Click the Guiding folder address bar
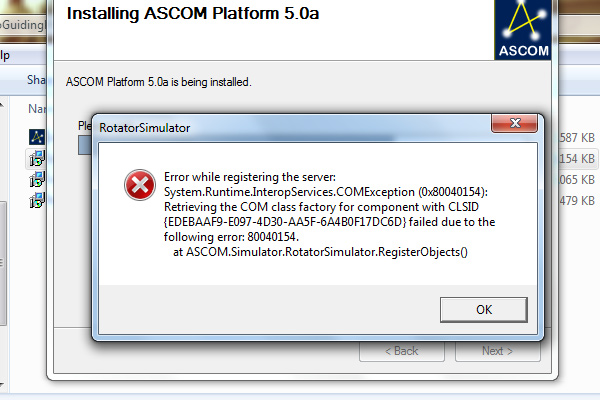The height and width of the screenshot is (400, 600). 23,25
